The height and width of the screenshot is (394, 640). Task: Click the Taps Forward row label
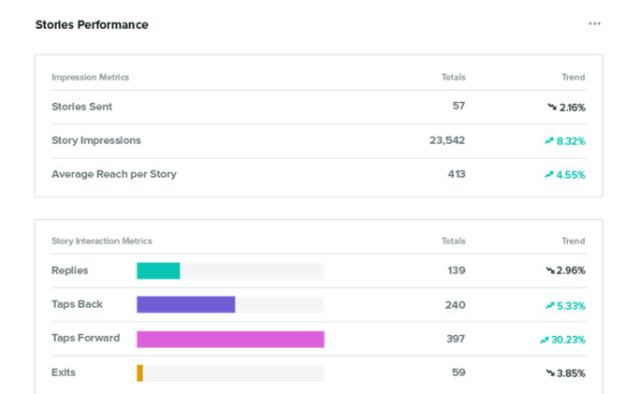[86, 338]
